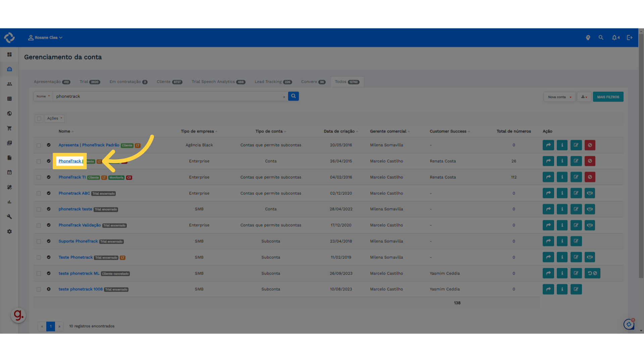Click the next page arrow in pagination
The width and height of the screenshot is (644, 362).
click(59, 326)
